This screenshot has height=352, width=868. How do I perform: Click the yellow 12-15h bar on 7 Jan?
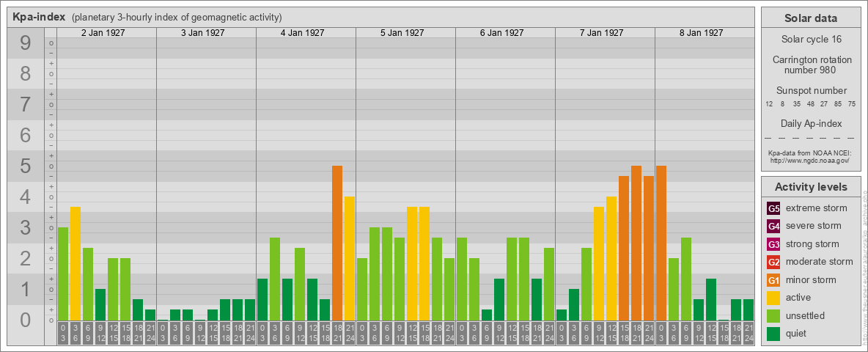pyautogui.click(x=611, y=258)
